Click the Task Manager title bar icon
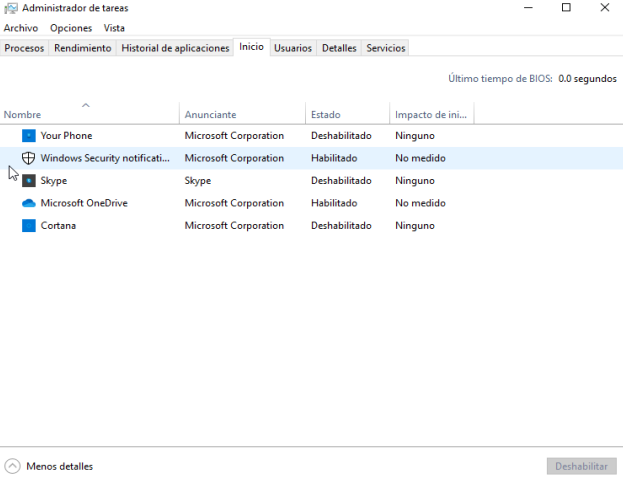Viewport: 623px width, 482px height. click(x=11, y=9)
